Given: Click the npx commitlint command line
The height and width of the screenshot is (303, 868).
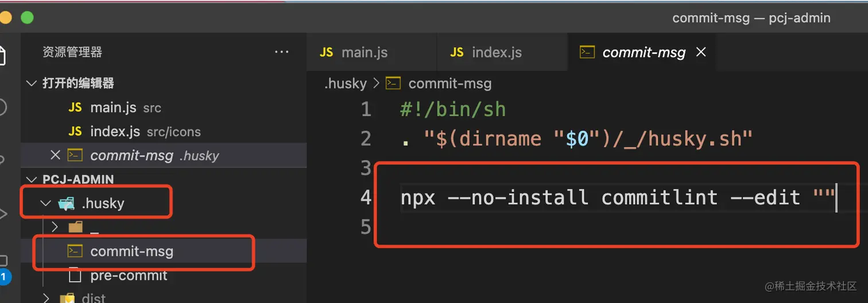Looking at the screenshot, I should click(x=618, y=198).
